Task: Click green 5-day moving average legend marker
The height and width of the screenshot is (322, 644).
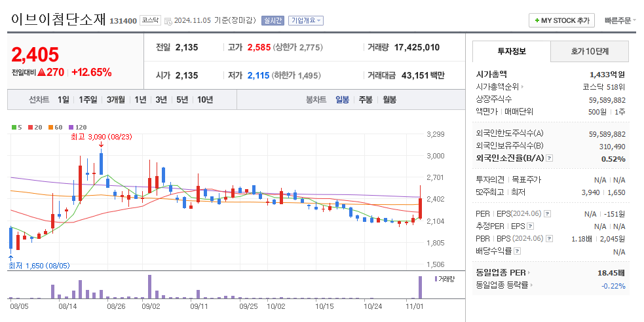Action: [14, 128]
